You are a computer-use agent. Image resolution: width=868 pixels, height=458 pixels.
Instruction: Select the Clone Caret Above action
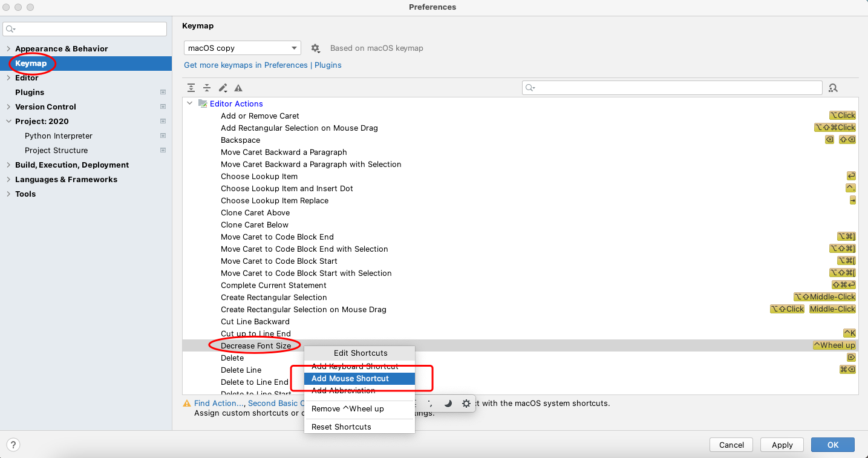(x=520, y=212)
